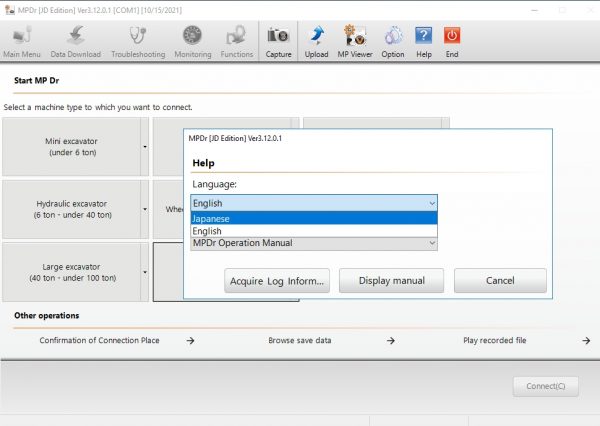Cancel the Help dialog
Viewport: 600px width, 426px height.
(500, 281)
